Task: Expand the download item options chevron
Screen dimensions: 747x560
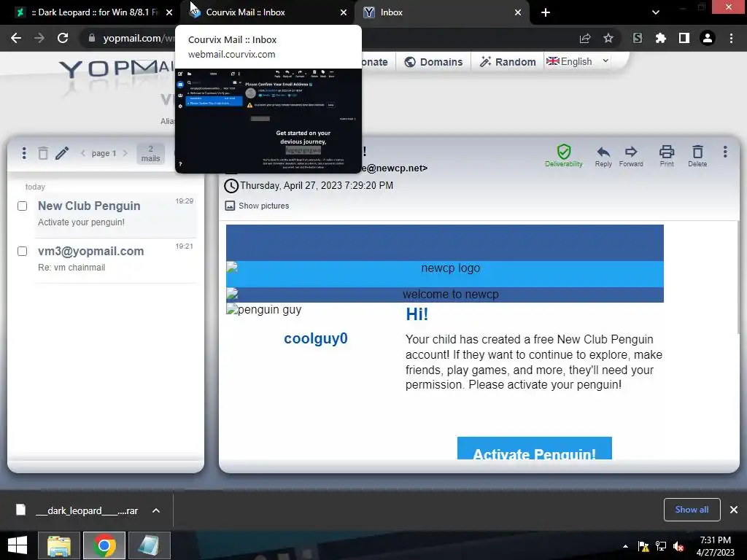Action: [x=156, y=510]
